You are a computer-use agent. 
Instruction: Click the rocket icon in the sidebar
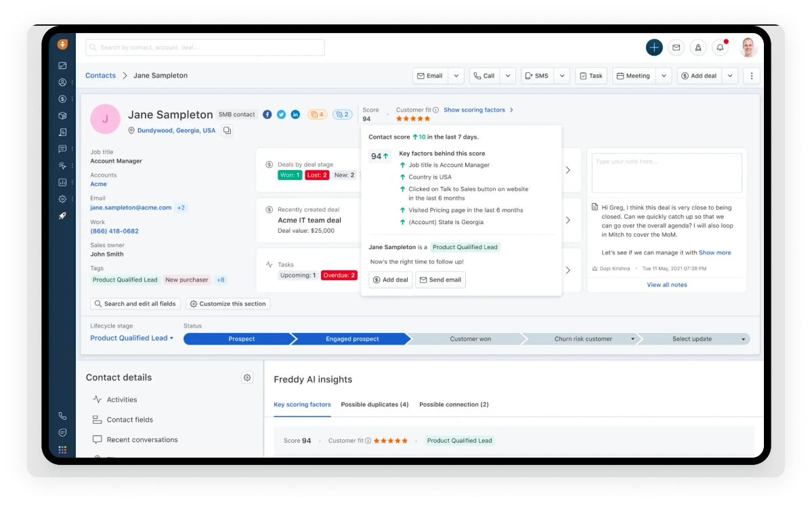(x=63, y=216)
